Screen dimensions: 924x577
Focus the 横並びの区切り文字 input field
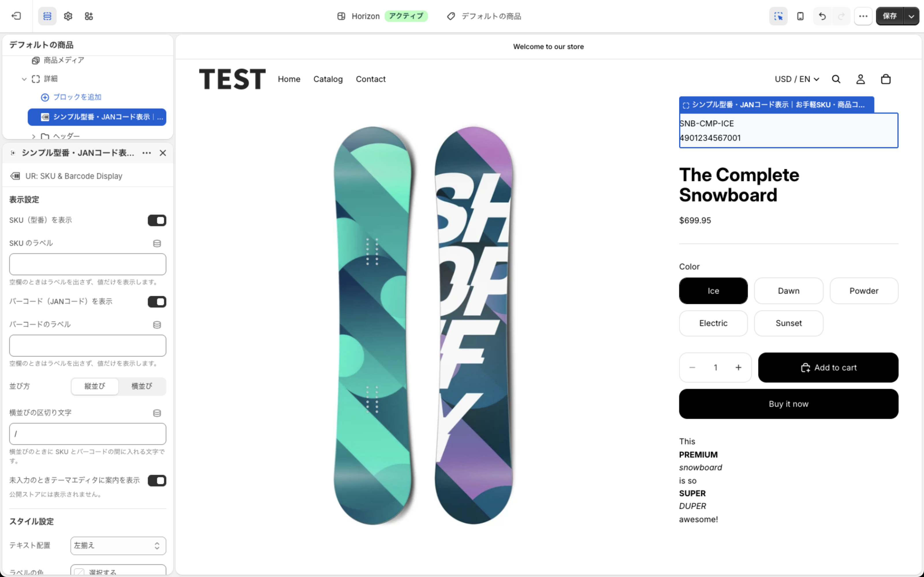87,434
